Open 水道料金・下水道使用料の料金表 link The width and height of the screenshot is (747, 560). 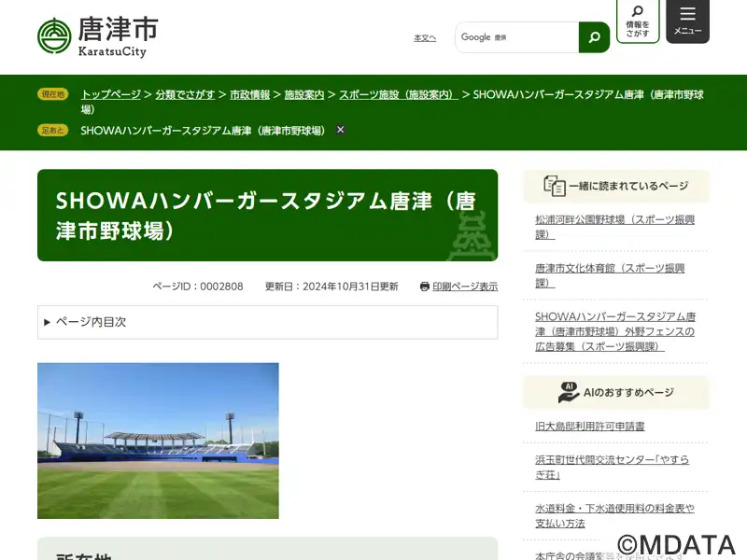click(x=614, y=515)
